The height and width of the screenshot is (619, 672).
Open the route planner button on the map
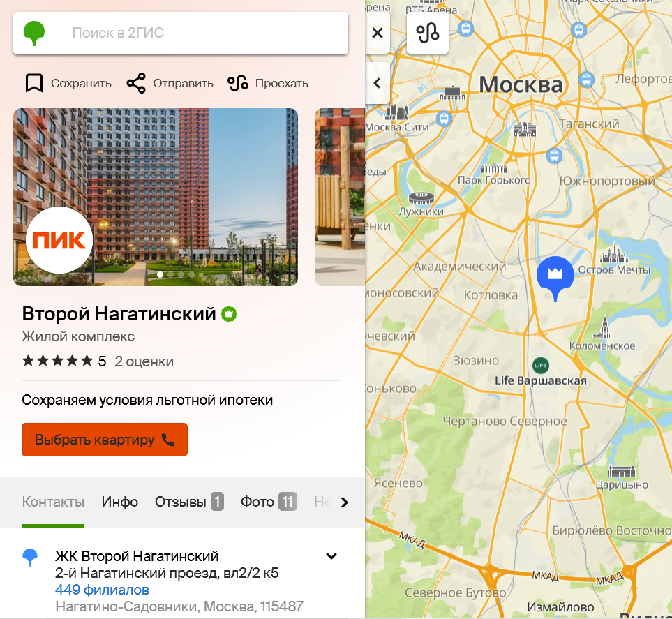[x=428, y=33]
